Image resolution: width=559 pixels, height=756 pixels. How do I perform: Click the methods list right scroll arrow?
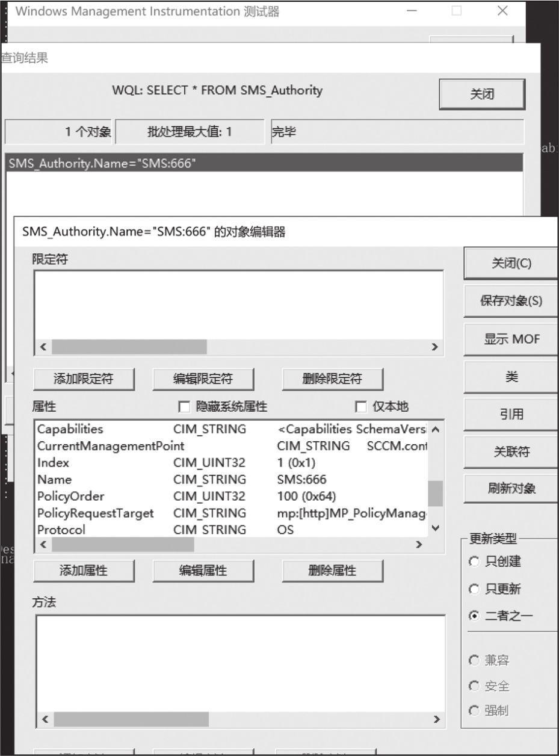pos(437,719)
